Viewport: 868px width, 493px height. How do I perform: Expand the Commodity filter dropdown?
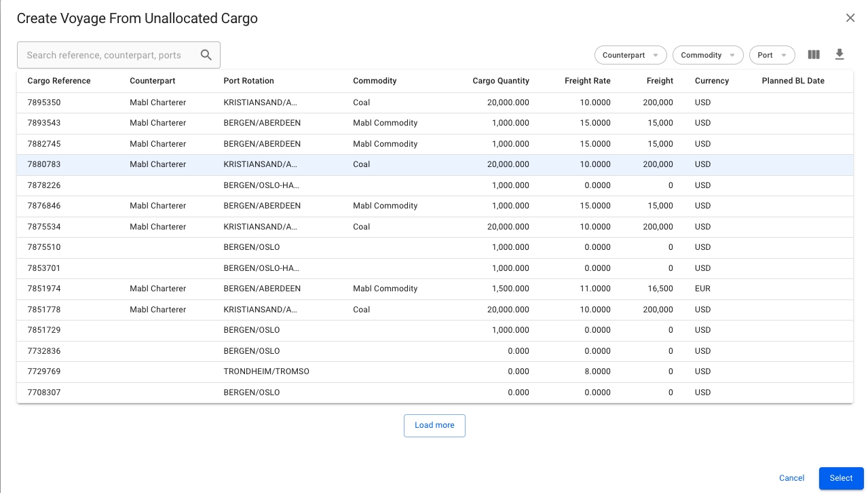point(708,55)
